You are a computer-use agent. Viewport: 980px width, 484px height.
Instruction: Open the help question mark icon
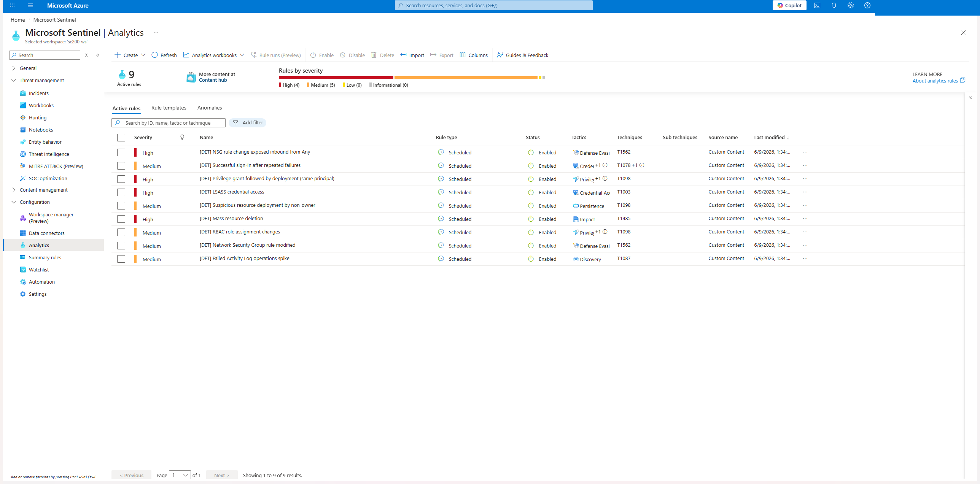coord(867,5)
